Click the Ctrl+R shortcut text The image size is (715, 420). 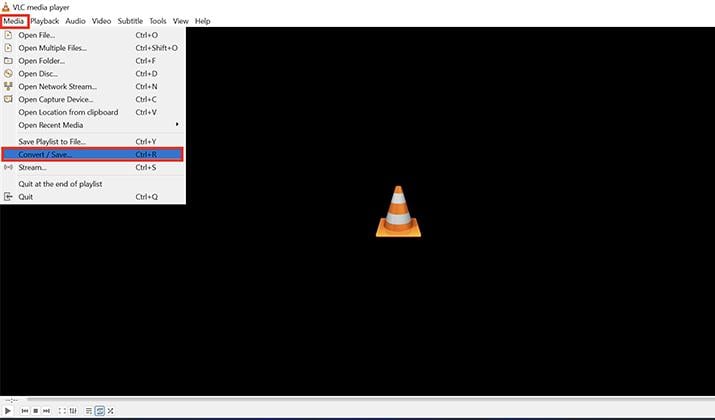(x=146, y=155)
